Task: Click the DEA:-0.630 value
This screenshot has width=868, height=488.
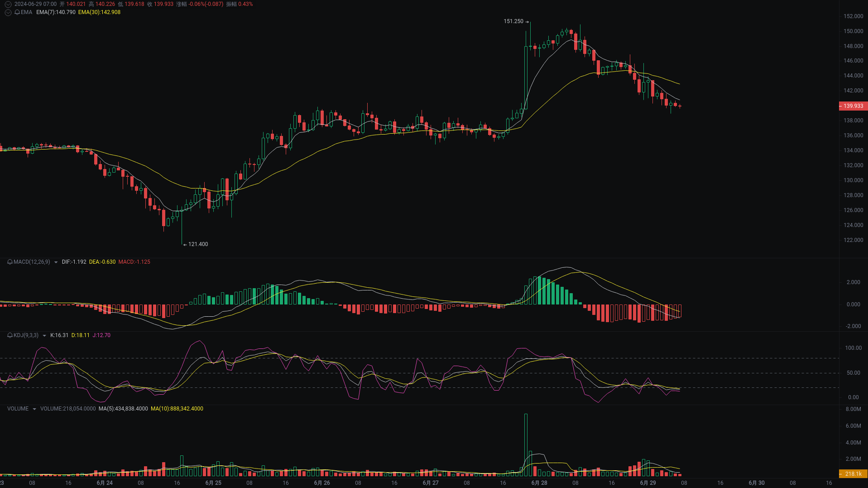Action: pos(102,262)
